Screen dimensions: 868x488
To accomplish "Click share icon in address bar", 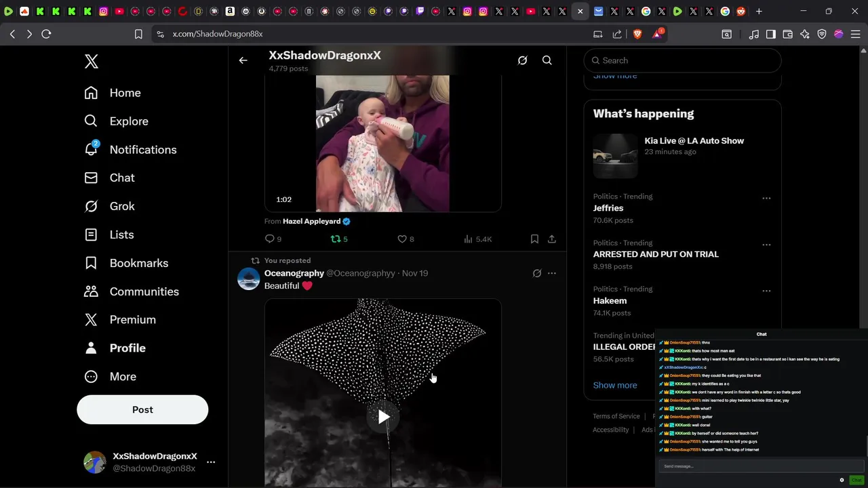I will click(x=617, y=34).
